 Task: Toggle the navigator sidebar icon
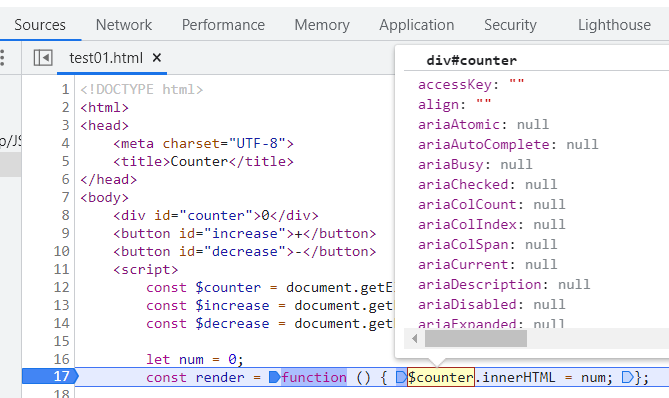coord(43,58)
